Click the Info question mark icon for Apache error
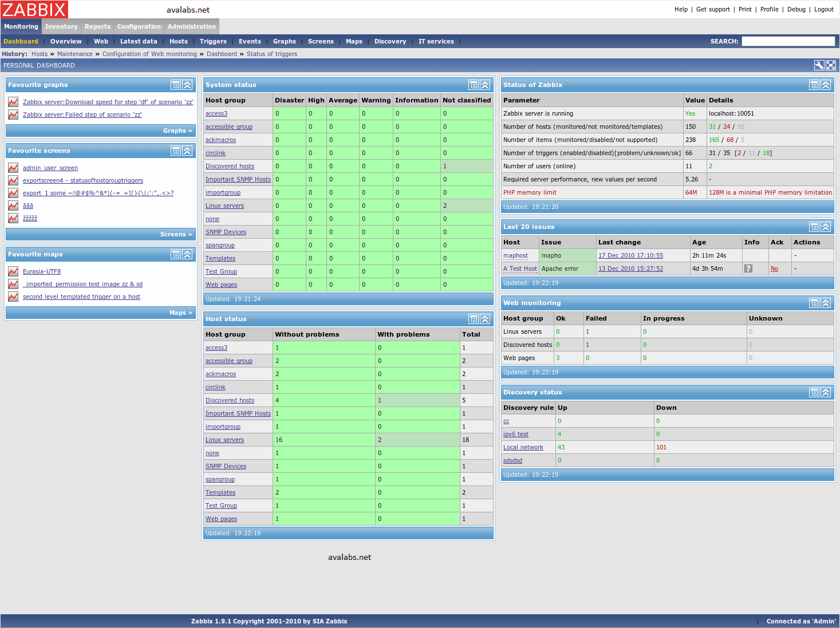 (x=748, y=268)
